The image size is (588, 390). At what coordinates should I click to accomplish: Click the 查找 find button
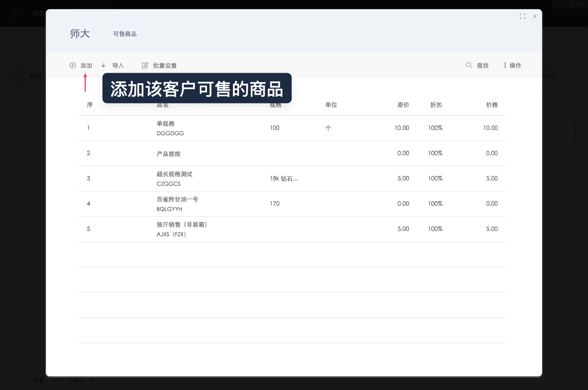[x=482, y=65]
